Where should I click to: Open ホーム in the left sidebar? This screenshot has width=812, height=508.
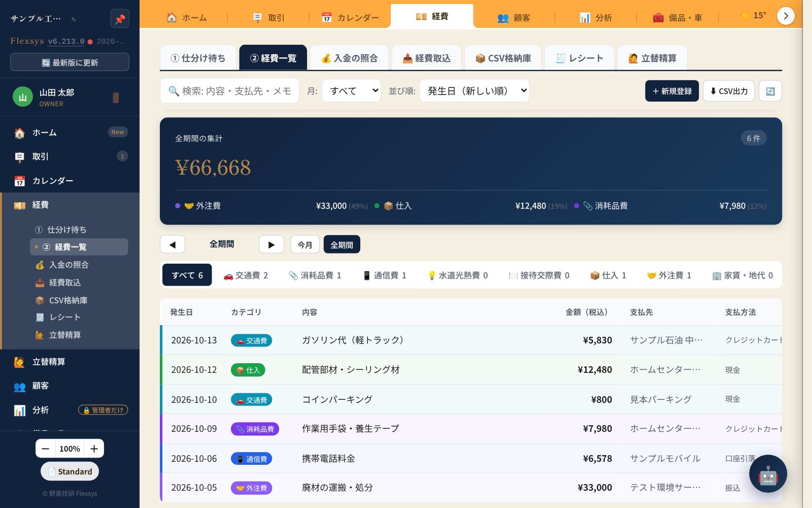pos(70,133)
